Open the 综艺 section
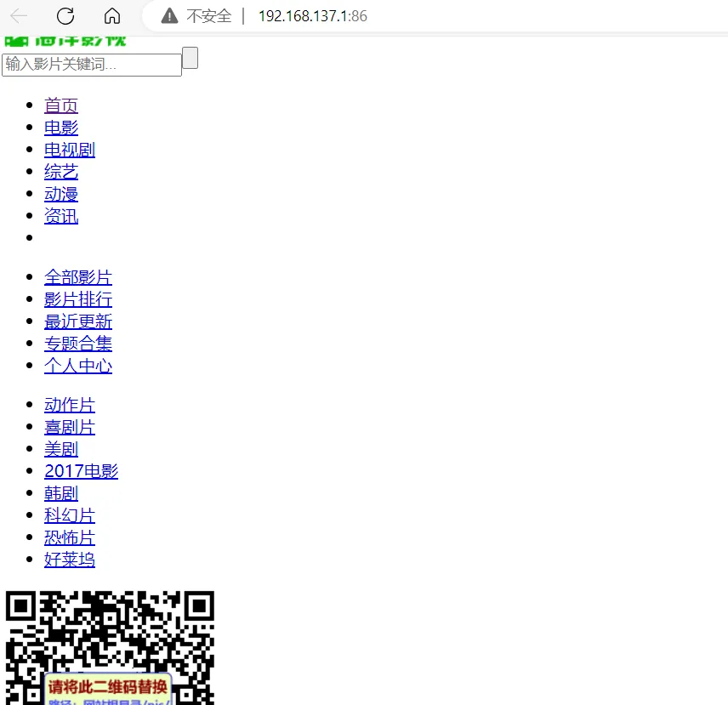Viewport: 728px width, 705px height. pos(61,171)
